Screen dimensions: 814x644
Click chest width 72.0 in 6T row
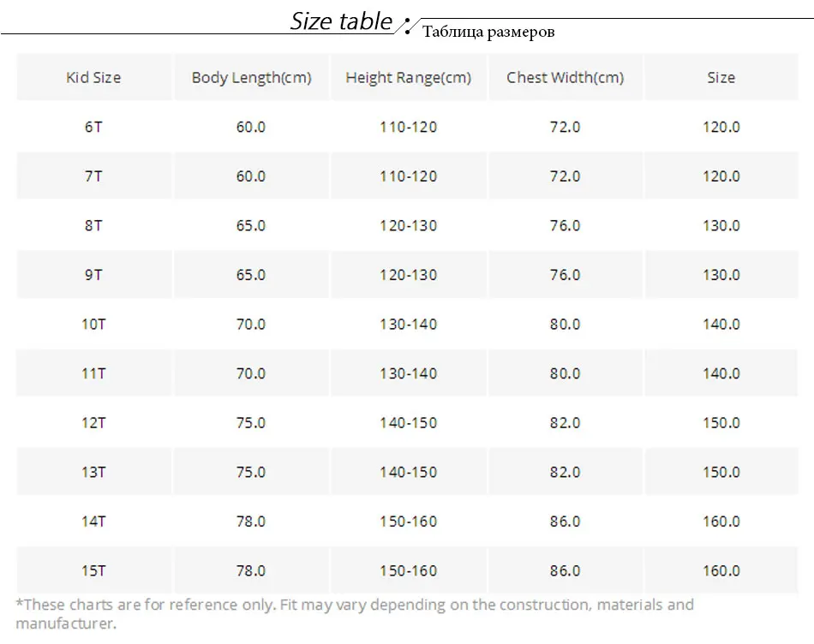pyautogui.click(x=566, y=127)
